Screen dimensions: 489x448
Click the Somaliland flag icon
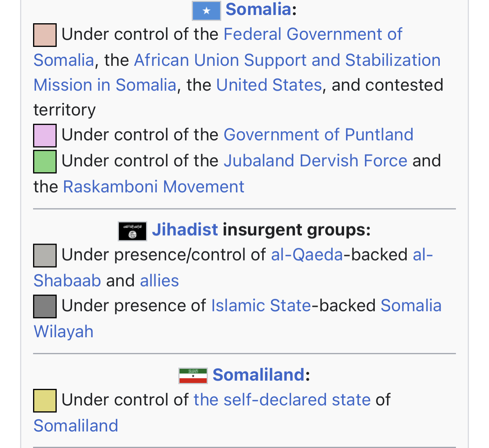pyautogui.click(x=193, y=376)
